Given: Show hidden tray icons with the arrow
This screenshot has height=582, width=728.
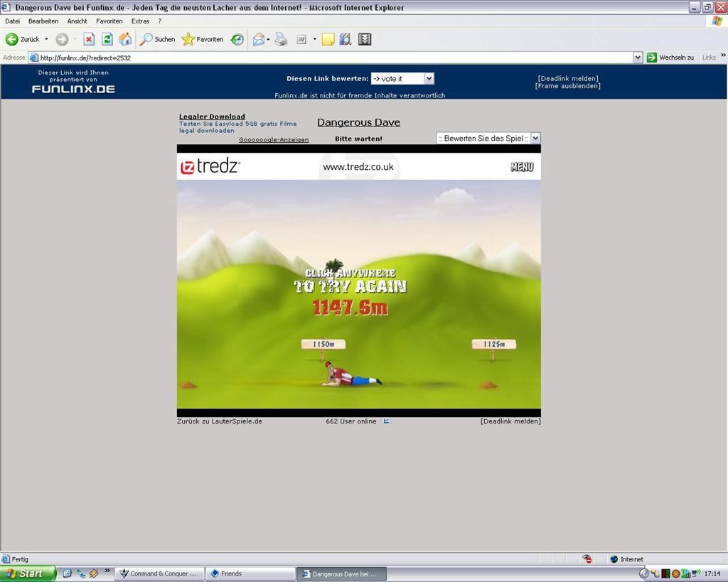Looking at the screenshot, I should pyautogui.click(x=644, y=573).
